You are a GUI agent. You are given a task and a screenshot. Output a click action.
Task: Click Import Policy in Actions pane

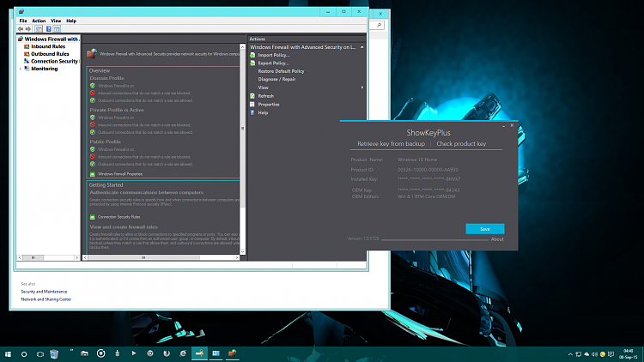tap(274, 55)
